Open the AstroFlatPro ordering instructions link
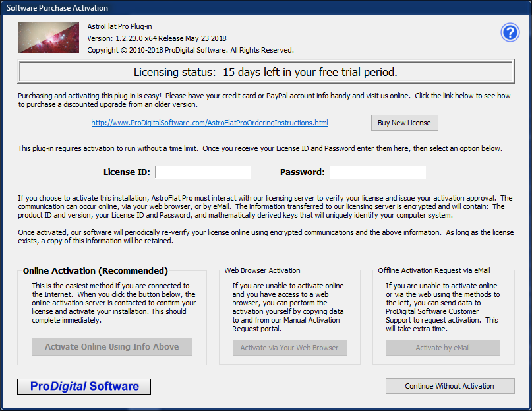Screen dimensions: 532x411 click(x=210, y=123)
